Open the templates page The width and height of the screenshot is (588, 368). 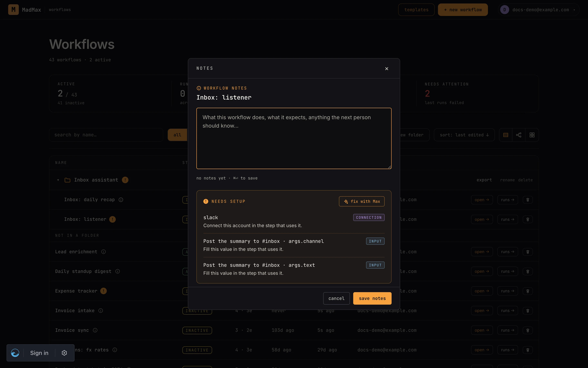tap(416, 10)
